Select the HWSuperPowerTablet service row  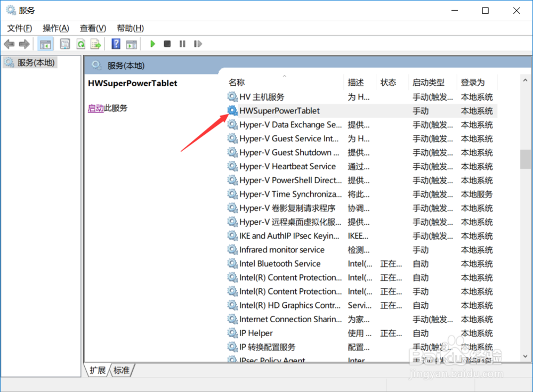361,111
